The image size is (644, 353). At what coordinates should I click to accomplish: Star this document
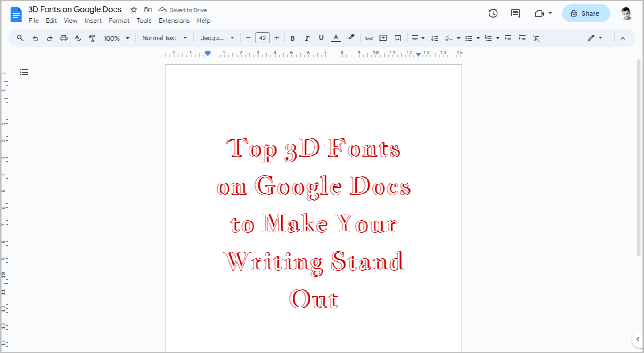(x=134, y=10)
